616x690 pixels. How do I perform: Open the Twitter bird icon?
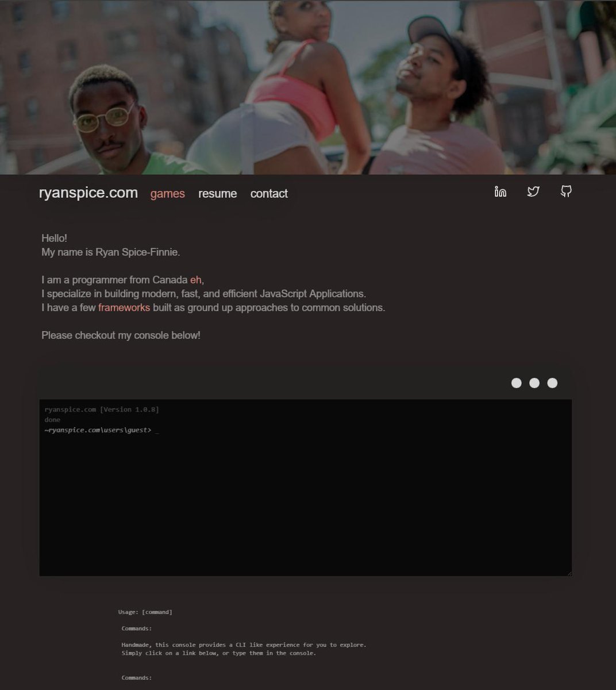(x=533, y=191)
